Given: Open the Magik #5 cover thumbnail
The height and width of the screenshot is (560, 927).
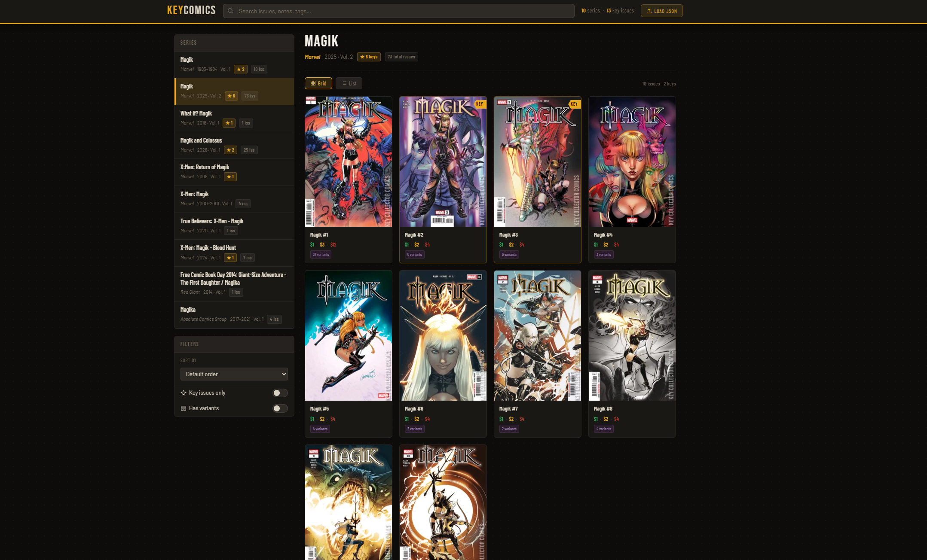Looking at the screenshot, I should (x=348, y=335).
